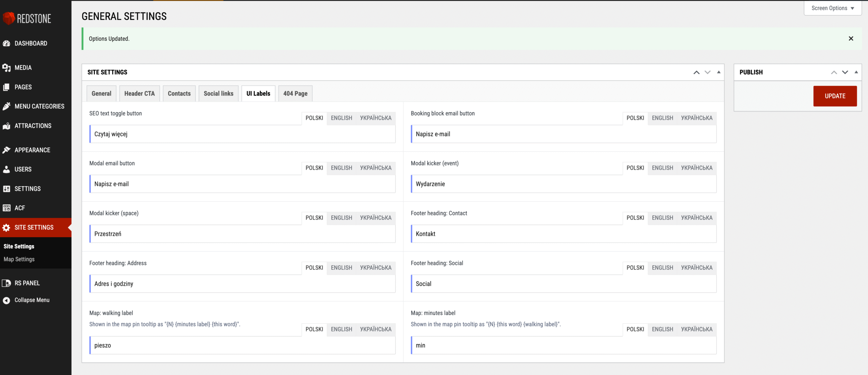Dismiss the Options Updated notice

pyautogui.click(x=851, y=39)
